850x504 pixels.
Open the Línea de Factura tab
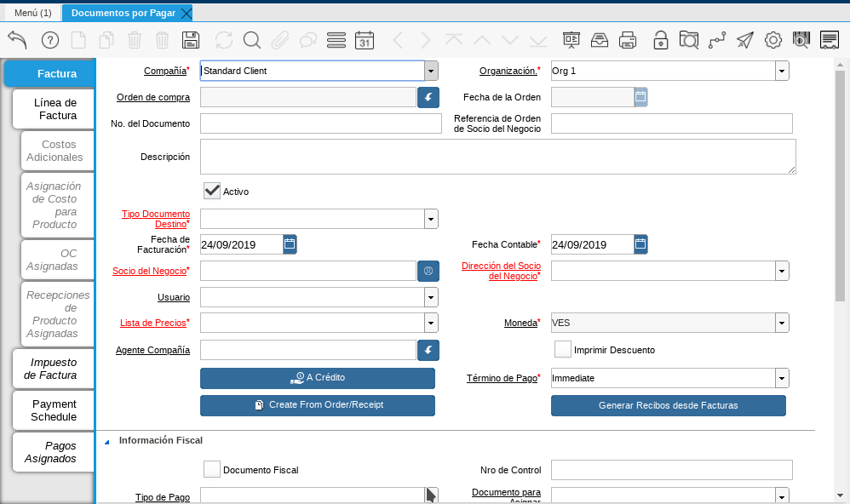click(55, 109)
